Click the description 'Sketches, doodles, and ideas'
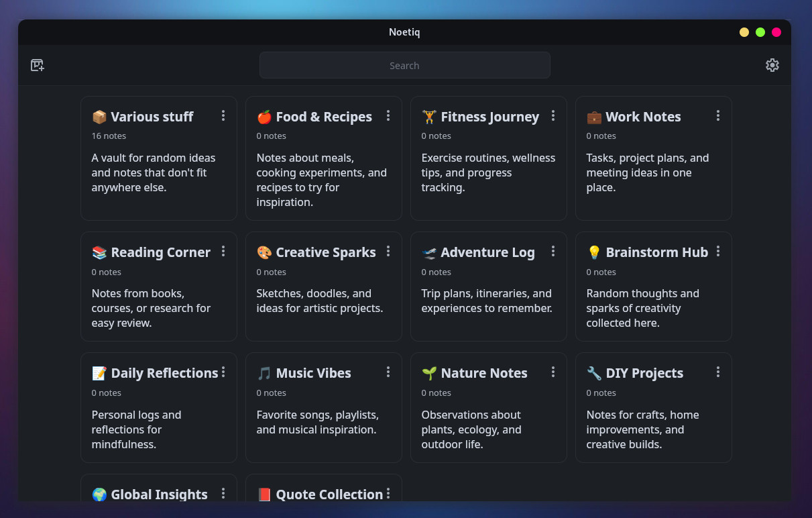The width and height of the screenshot is (812, 518). tap(320, 301)
